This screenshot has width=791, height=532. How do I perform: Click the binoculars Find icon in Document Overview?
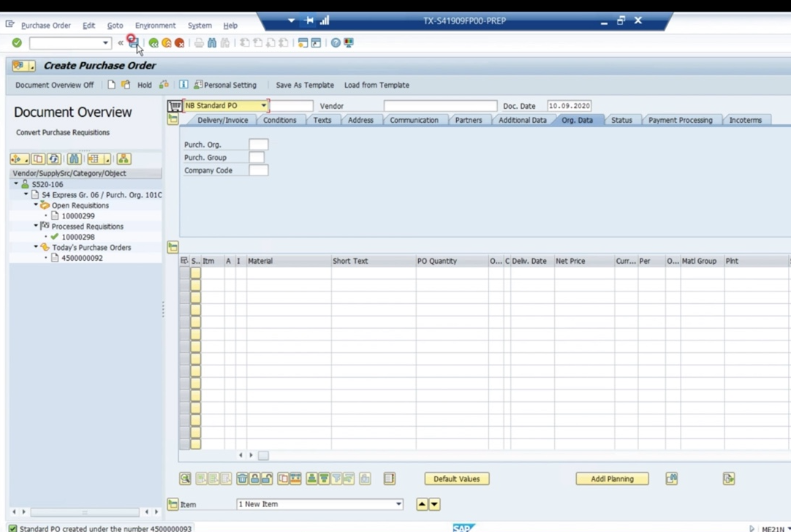(74, 159)
